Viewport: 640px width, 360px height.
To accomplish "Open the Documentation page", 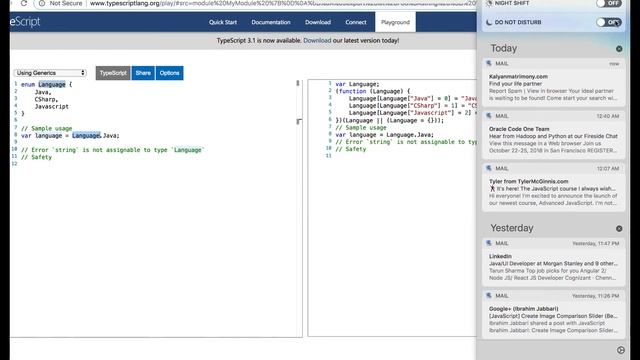I will pos(271,22).
